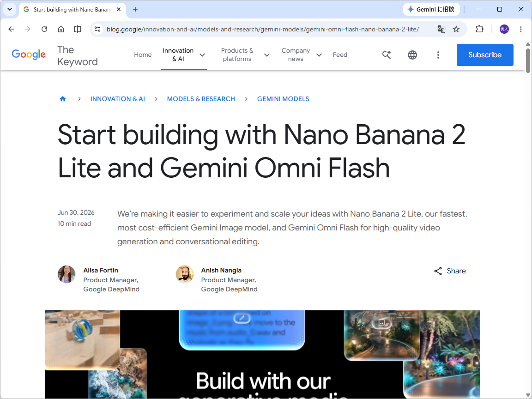Click Anish Nangia's author photo
The height and width of the screenshot is (399, 532).
(x=185, y=274)
